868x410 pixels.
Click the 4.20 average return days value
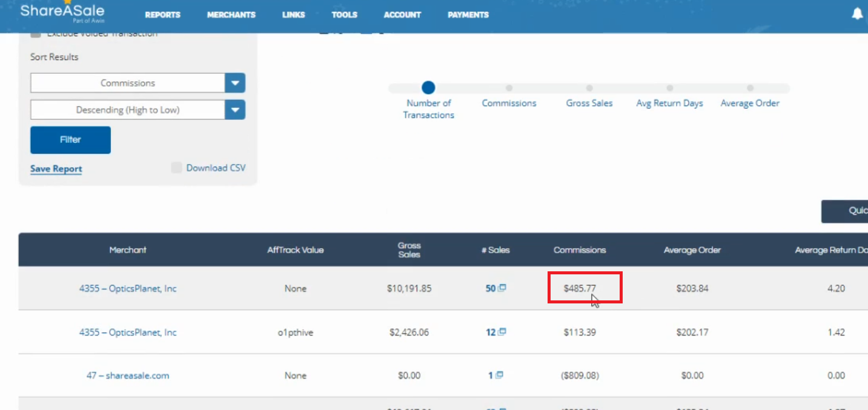(x=836, y=288)
